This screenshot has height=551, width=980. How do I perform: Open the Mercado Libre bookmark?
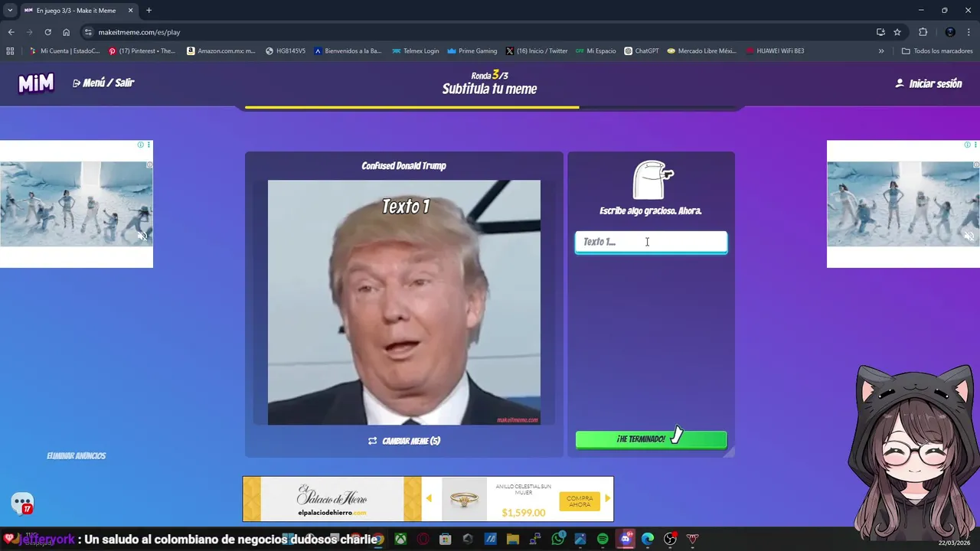(x=701, y=51)
